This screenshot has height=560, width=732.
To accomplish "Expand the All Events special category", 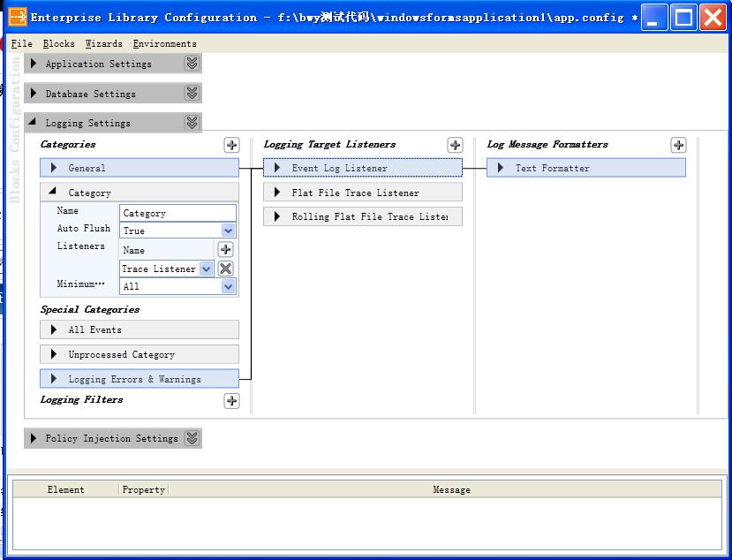I will tap(54, 329).
